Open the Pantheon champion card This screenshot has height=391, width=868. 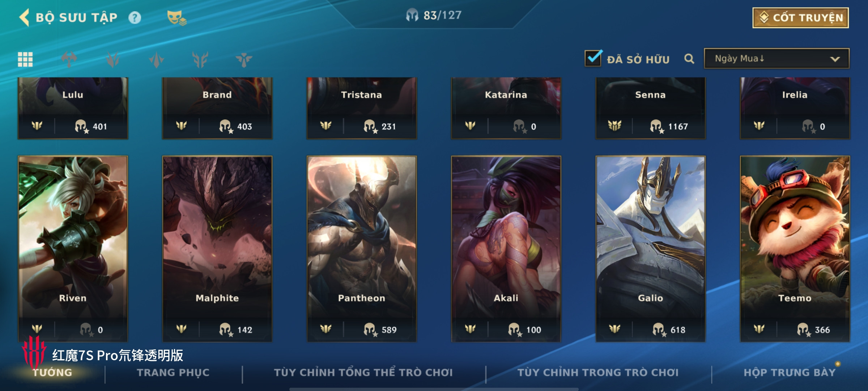pos(362,249)
